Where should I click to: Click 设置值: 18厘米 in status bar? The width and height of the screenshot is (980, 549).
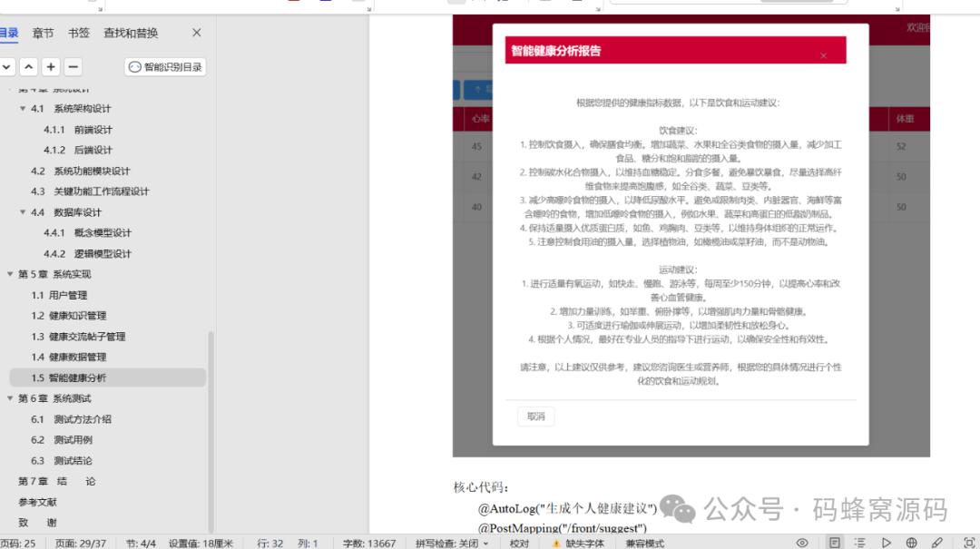click(201, 544)
